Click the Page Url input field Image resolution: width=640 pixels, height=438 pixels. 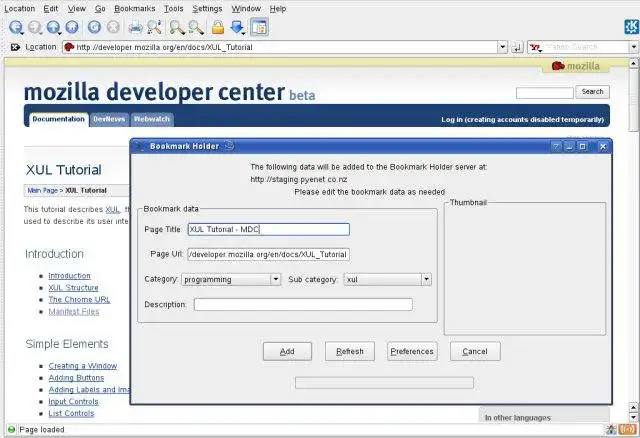click(x=268, y=254)
